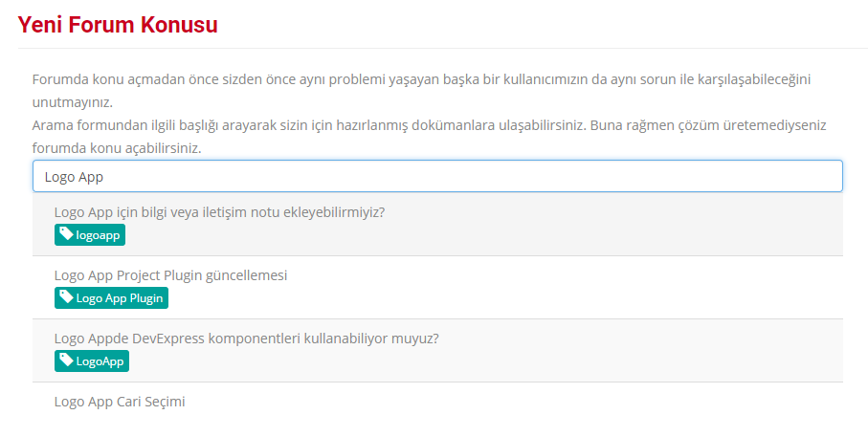
Task: Click the tag icon on the logoapp badge
Action: point(66,234)
